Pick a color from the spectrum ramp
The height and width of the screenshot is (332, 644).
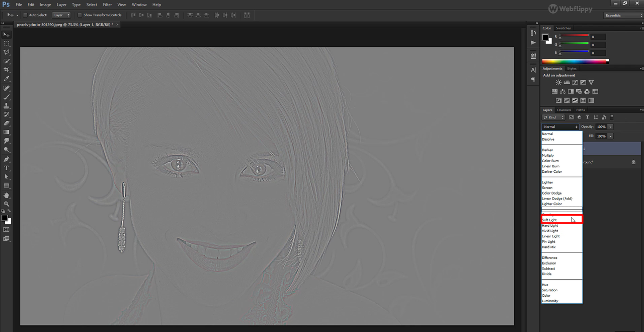(575, 61)
